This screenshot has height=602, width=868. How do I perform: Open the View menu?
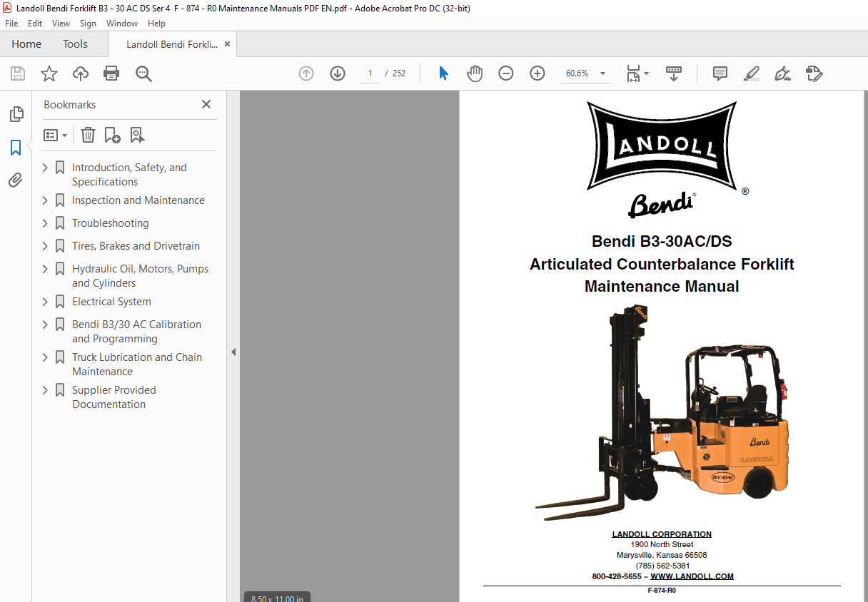[x=61, y=24]
